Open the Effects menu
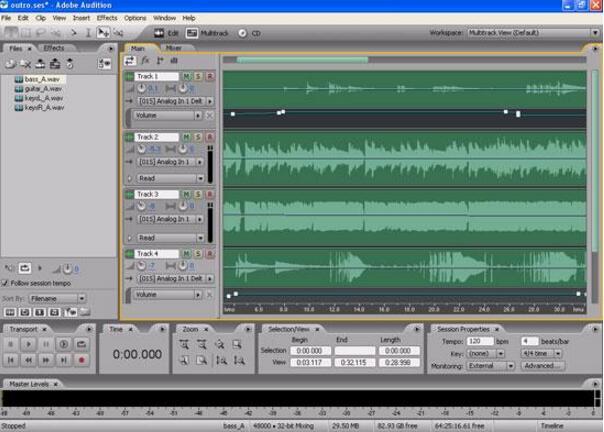 pos(107,18)
